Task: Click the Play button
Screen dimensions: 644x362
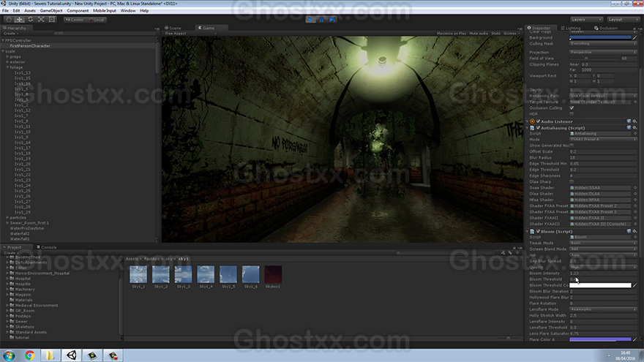Action: coord(311,19)
